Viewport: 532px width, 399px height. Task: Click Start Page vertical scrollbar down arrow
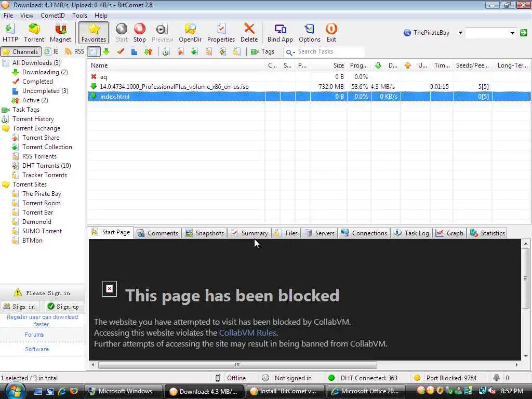(x=526, y=356)
